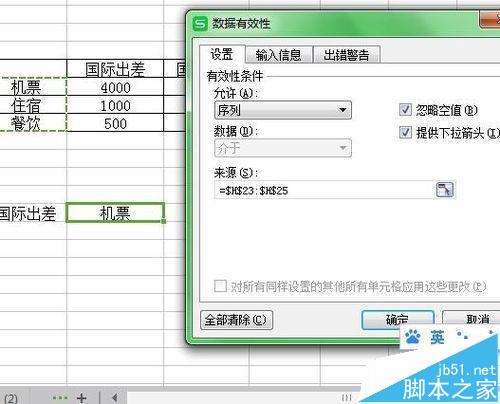Click the 全部清除 button

click(236, 320)
